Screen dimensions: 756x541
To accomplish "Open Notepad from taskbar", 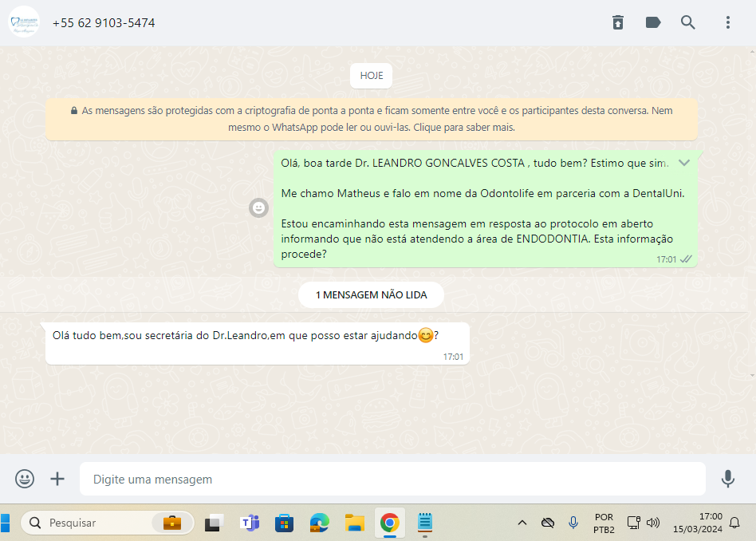I will [425, 523].
